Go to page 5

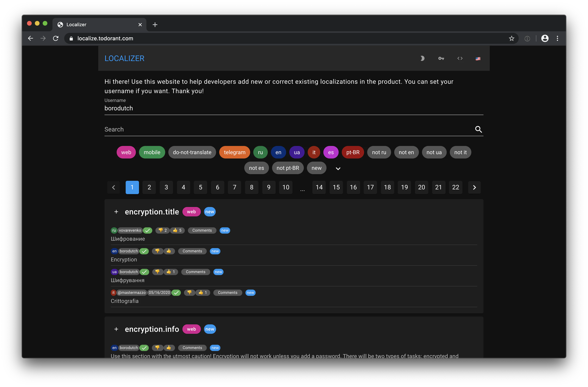200,187
